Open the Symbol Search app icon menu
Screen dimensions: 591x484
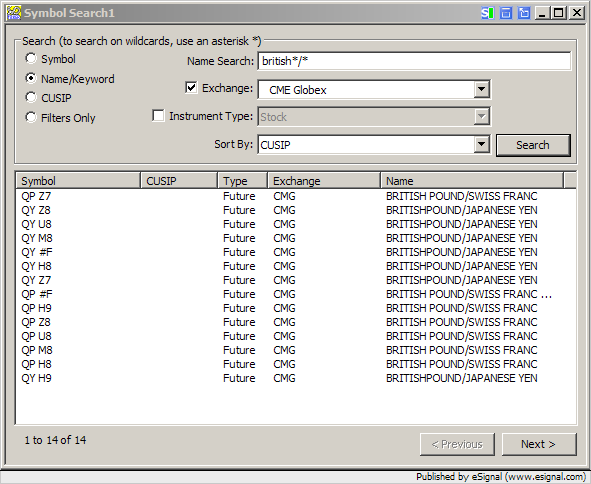(x=14, y=13)
